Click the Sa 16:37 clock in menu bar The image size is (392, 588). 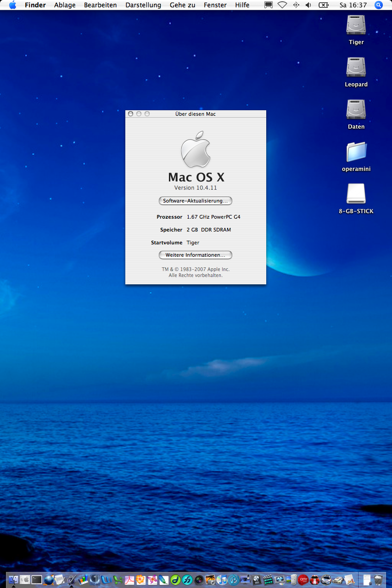point(353,5)
